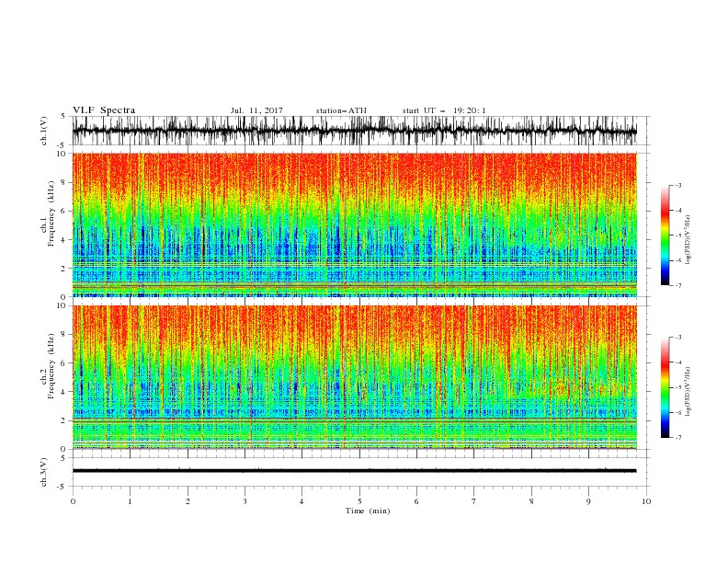Click the "8" kHz tick of ch.1 spectrogram
The height and width of the screenshot is (563, 728).
click(x=63, y=182)
